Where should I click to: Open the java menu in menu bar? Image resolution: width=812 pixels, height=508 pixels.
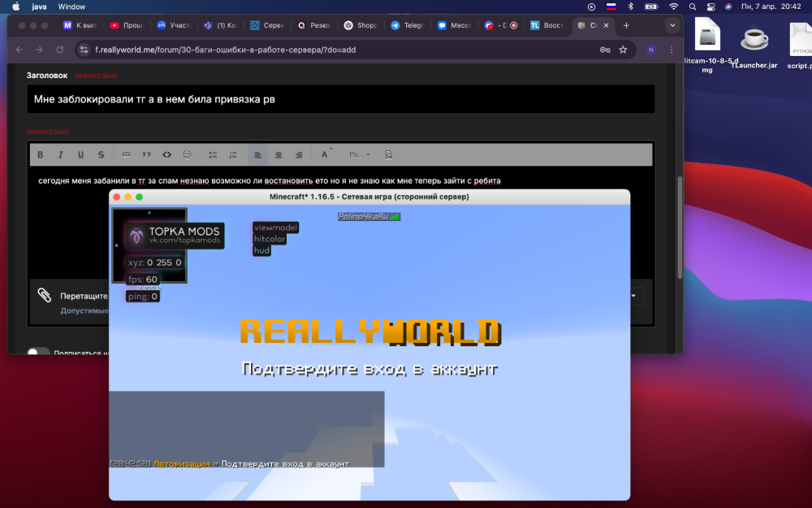39,7
